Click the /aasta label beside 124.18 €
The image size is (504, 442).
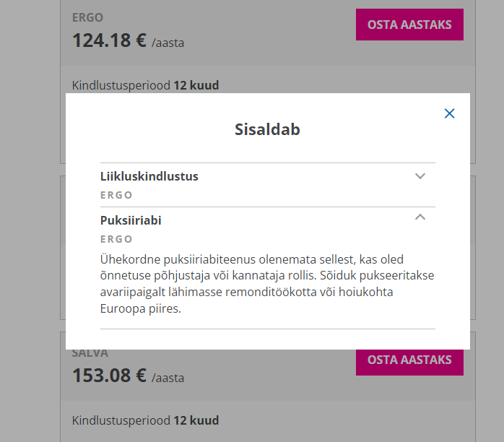pyautogui.click(x=168, y=43)
